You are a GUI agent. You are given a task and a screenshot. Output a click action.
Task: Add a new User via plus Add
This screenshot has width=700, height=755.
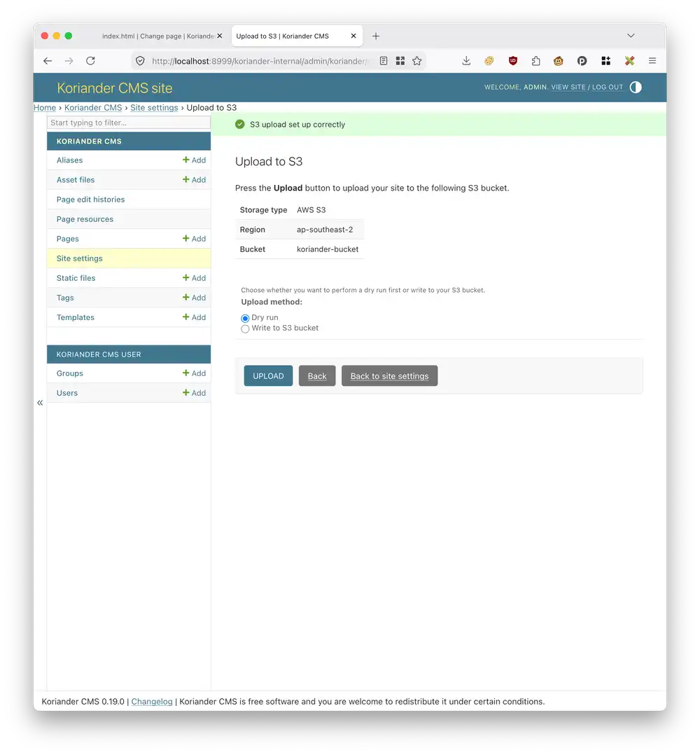click(194, 394)
